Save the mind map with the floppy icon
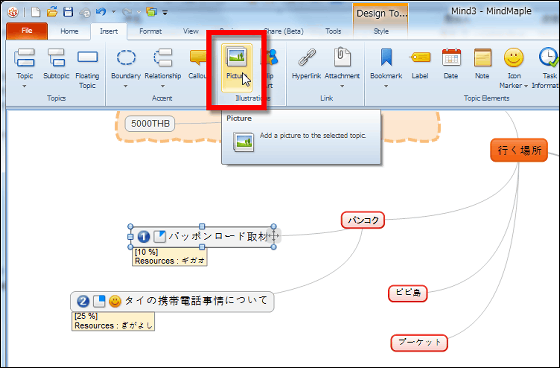The height and width of the screenshot is (368, 560). coord(68,12)
